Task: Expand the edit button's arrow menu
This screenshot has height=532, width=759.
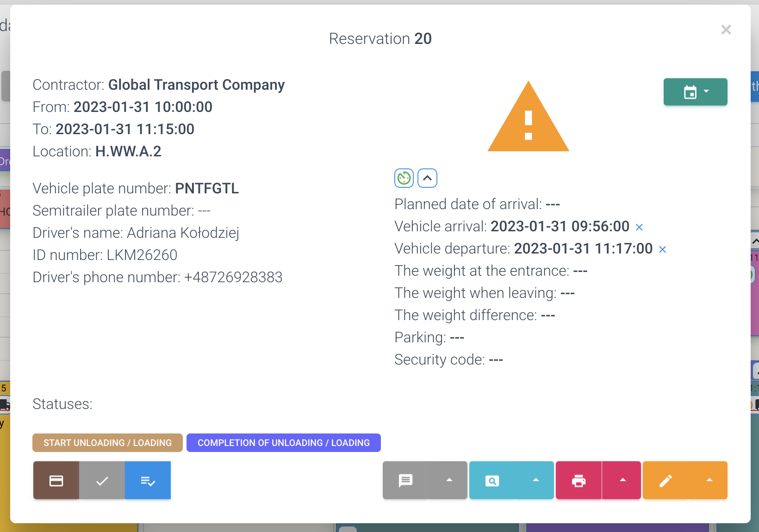Action: pos(709,480)
